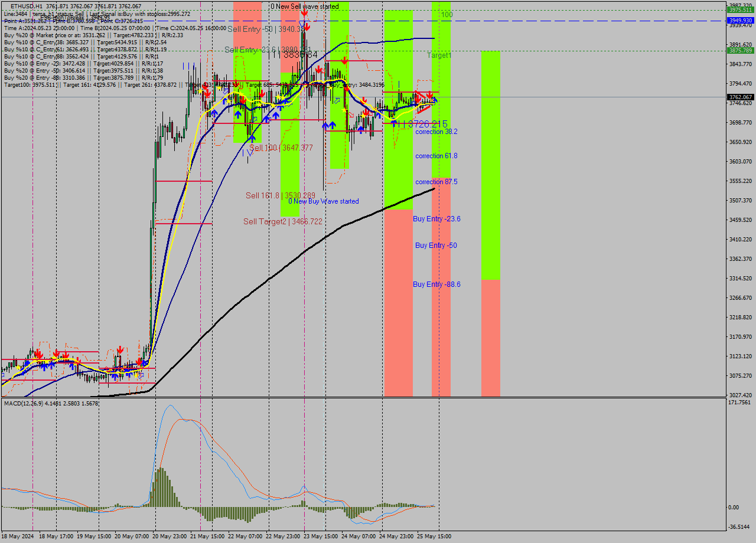Image resolution: width=756 pixels, height=543 pixels.
Task: Click the 'Buy Entry -23.6' label
Action: (x=436, y=219)
